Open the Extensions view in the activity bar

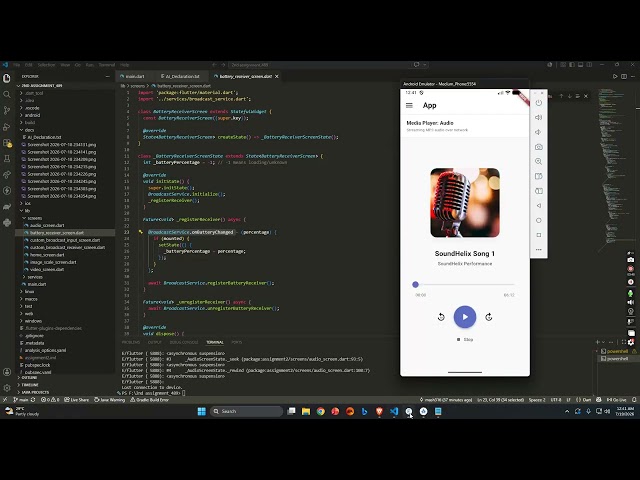pyautogui.click(x=7, y=143)
